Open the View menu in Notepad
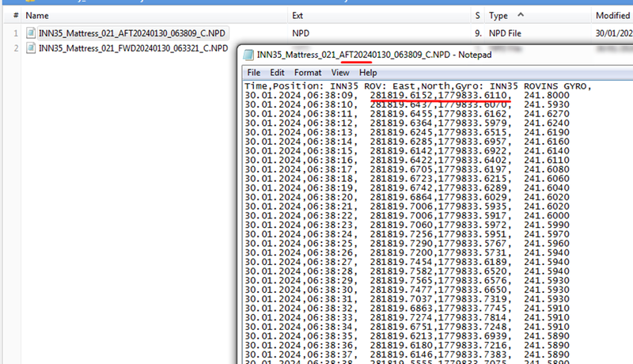This screenshot has width=633, height=364. tap(340, 73)
